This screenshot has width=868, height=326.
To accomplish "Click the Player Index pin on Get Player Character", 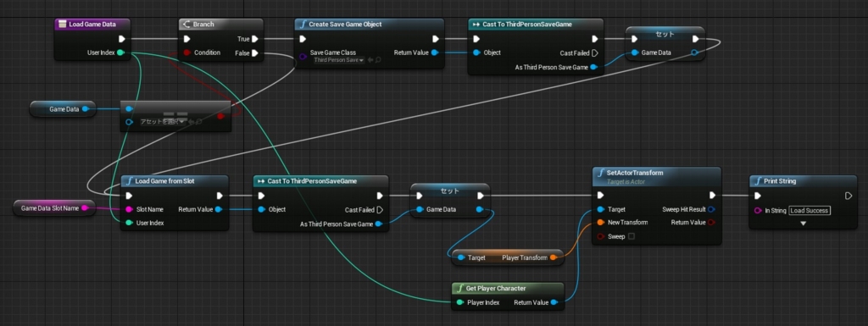I will coord(460,302).
